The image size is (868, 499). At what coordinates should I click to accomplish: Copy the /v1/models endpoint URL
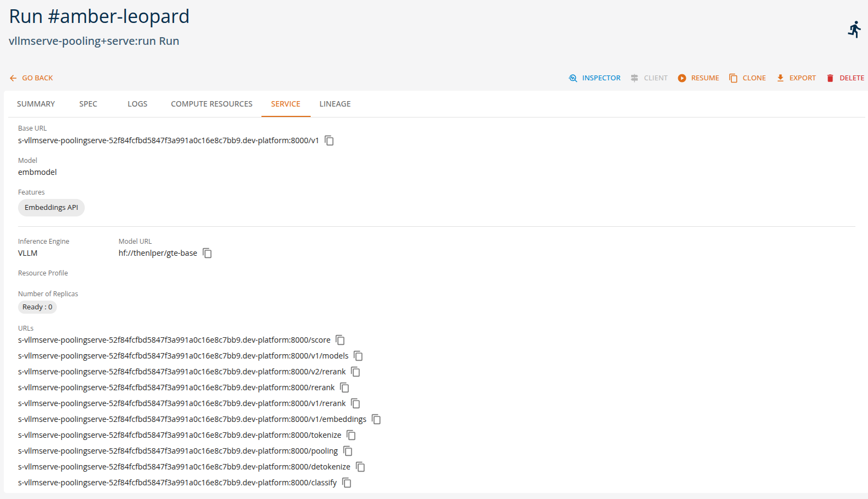(x=358, y=356)
